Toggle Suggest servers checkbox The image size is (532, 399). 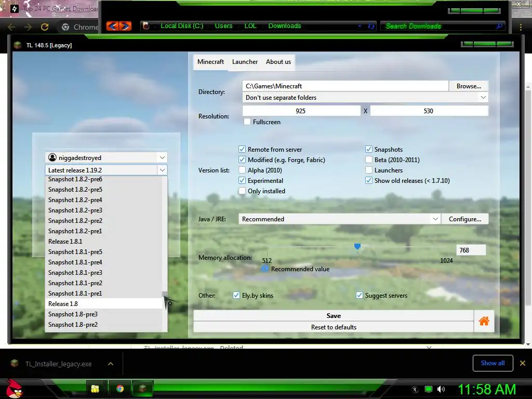click(360, 295)
